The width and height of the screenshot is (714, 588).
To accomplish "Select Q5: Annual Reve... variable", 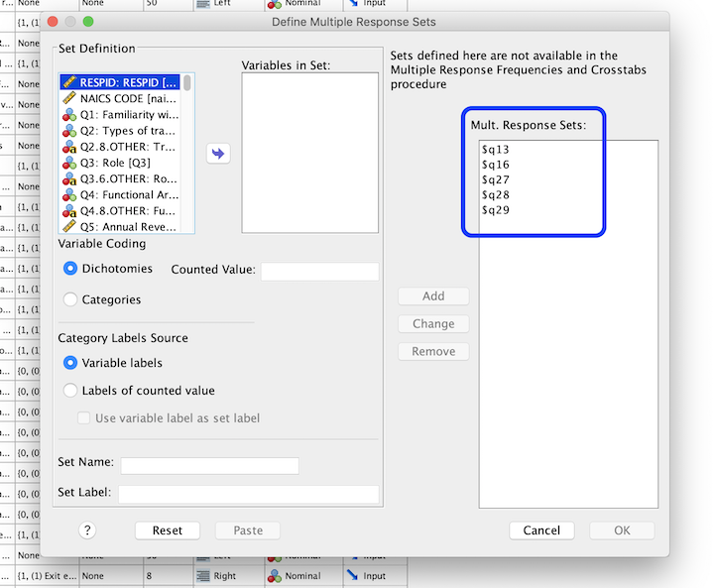I will (x=121, y=226).
